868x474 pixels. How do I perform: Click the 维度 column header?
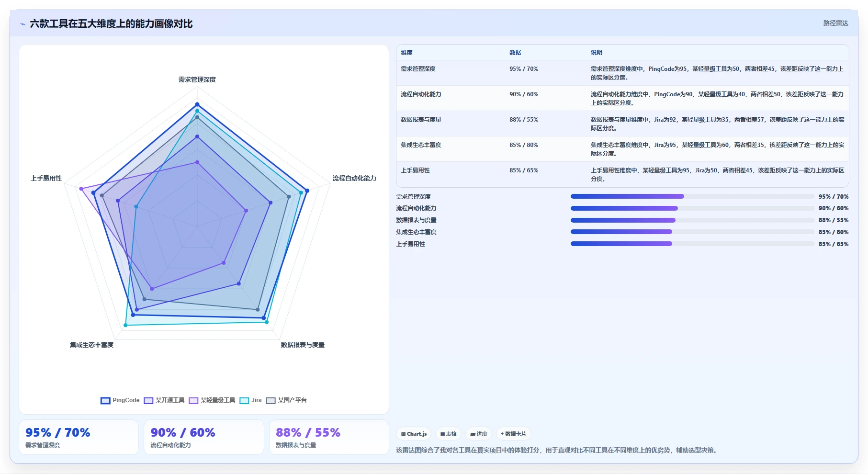(406, 53)
